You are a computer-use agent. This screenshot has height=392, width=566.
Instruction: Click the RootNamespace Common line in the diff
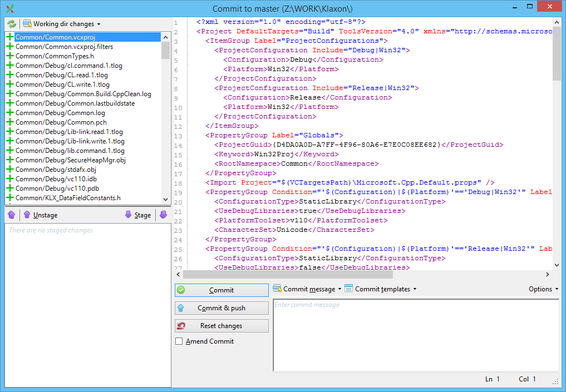[x=297, y=163]
